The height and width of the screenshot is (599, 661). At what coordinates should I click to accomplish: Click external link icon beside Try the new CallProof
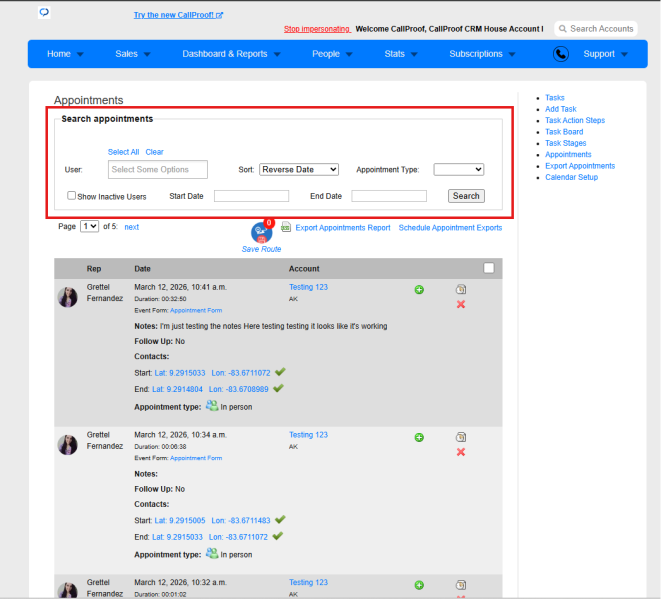(x=219, y=15)
